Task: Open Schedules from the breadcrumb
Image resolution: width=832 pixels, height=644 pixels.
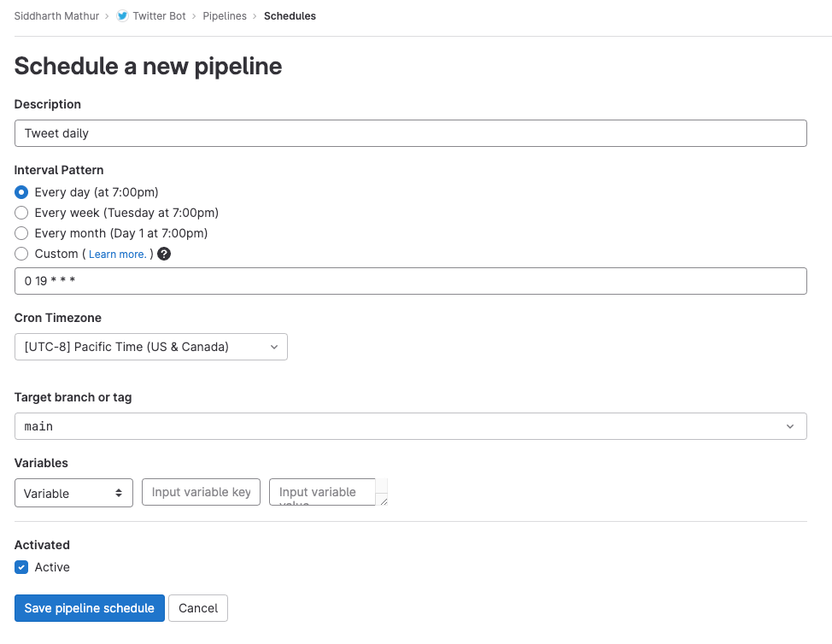Action: pyautogui.click(x=290, y=15)
